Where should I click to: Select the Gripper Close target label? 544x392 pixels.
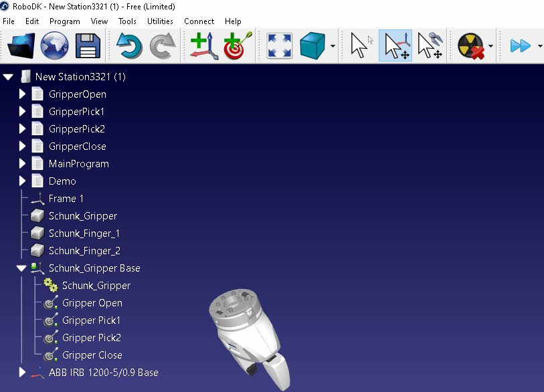pos(92,355)
